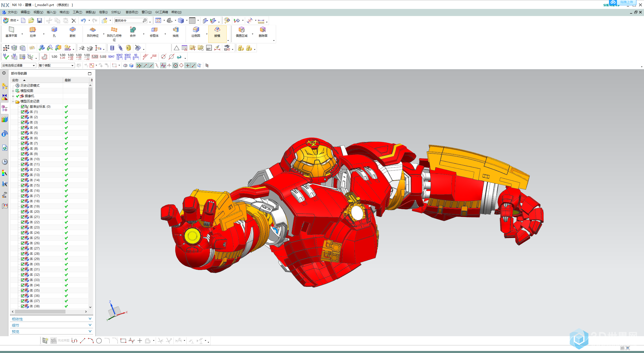Open the 没有选择过滤器 selection filter dropdown

coord(18,65)
